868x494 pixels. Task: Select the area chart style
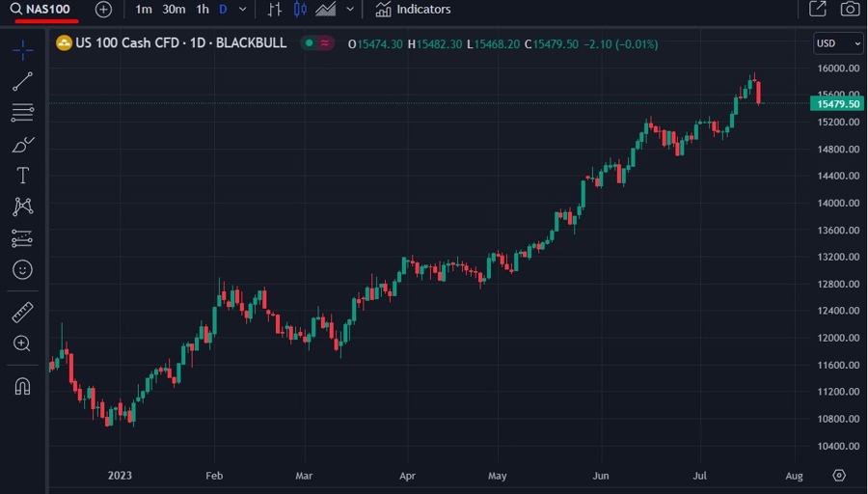(326, 10)
